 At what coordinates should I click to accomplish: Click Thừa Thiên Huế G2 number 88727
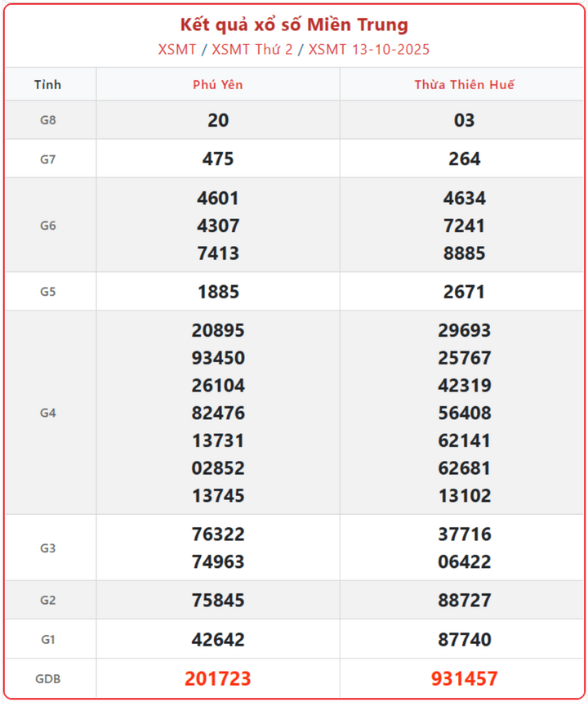[464, 601]
